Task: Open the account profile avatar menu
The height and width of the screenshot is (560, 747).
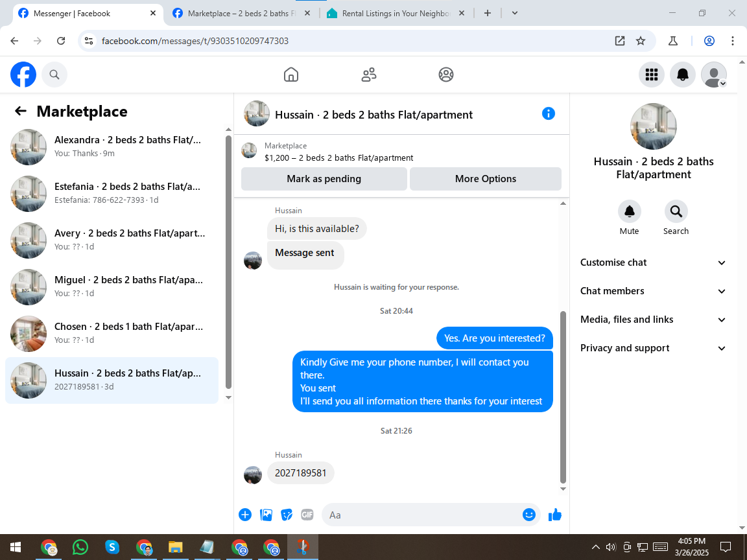Action: point(714,75)
